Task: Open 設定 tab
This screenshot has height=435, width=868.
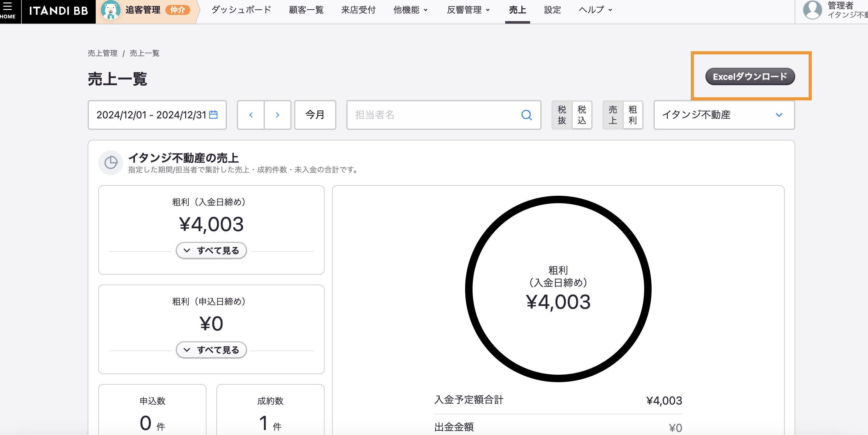Action: [553, 10]
